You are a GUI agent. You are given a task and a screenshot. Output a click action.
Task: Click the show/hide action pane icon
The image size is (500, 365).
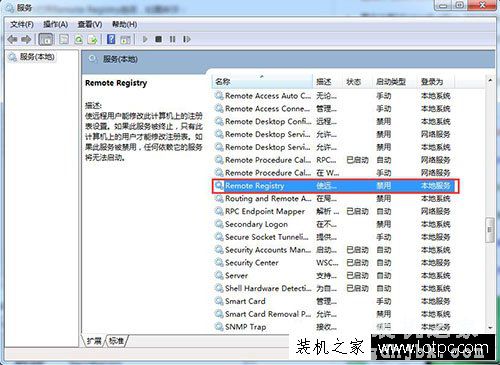[125, 40]
